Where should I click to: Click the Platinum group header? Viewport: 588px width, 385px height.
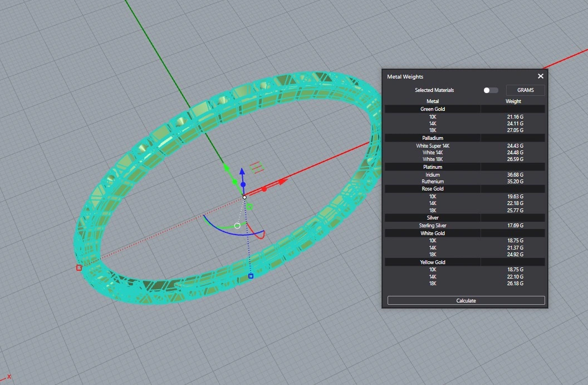click(433, 167)
